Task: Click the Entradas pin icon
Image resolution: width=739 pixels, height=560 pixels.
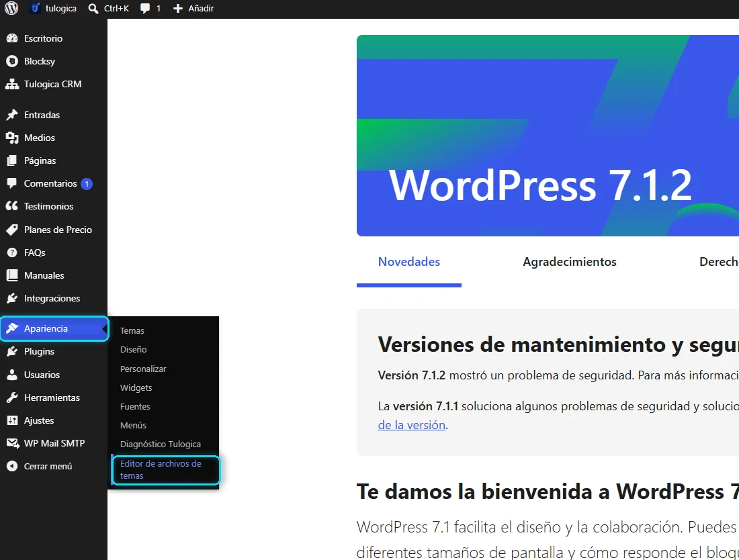Action: tap(12, 115)
